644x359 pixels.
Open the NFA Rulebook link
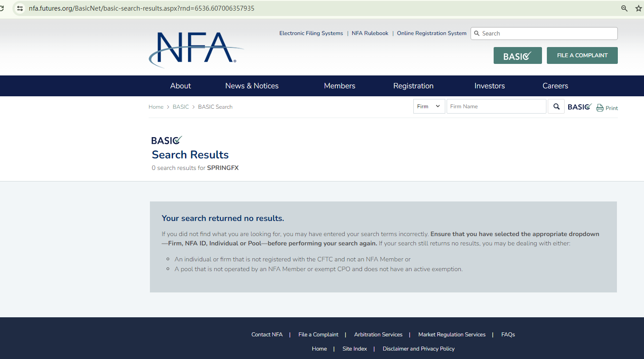pyautogui.click(x=370, y=33)
